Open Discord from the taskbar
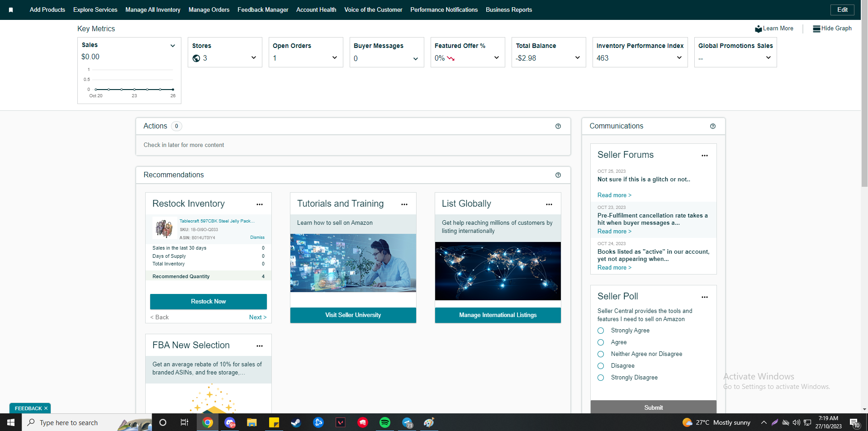Screen dimensions: 868x431 pyautogui.click(x=230, y=422)
